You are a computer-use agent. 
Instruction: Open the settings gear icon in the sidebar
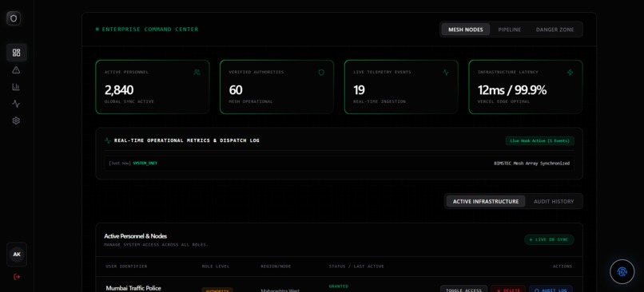pyautogui.click(x=16, y=120)
